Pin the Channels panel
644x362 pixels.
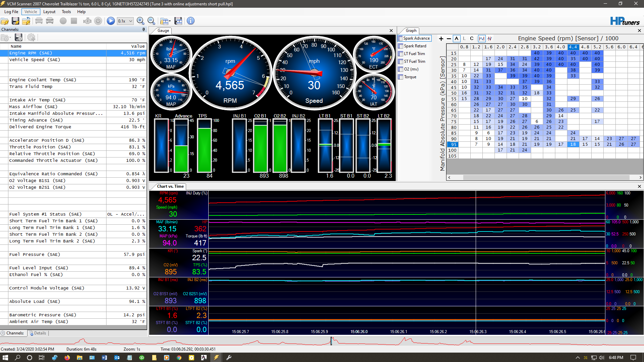click(x=144, y=30)
